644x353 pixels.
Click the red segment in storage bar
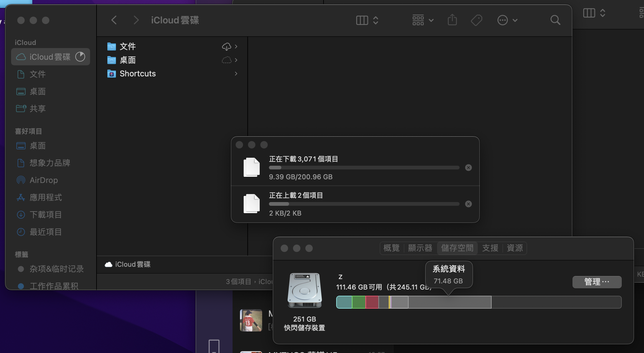pyautogui.click(x=372, y=302)
